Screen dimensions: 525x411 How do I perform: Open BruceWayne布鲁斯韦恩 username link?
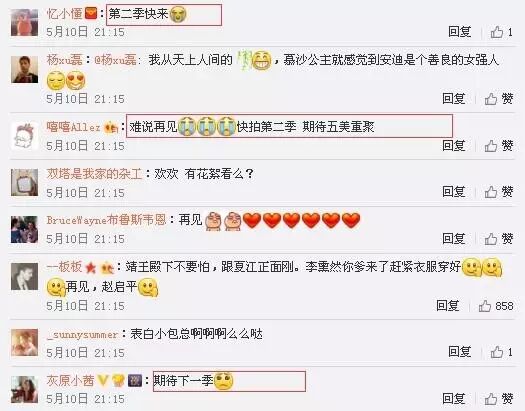[x=106, y=220]
